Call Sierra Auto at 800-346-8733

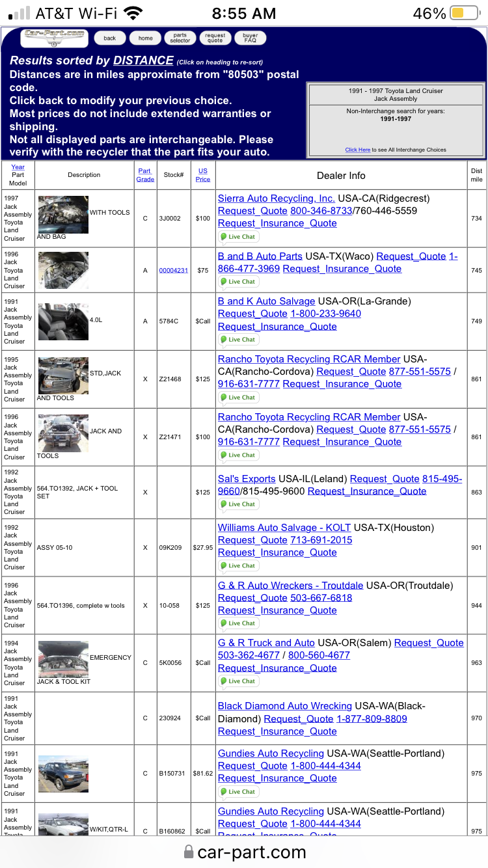tap(321, 211)
